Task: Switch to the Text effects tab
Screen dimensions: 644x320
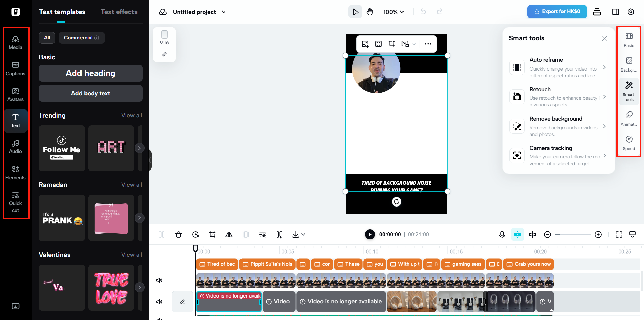Action: coord(119,12)
